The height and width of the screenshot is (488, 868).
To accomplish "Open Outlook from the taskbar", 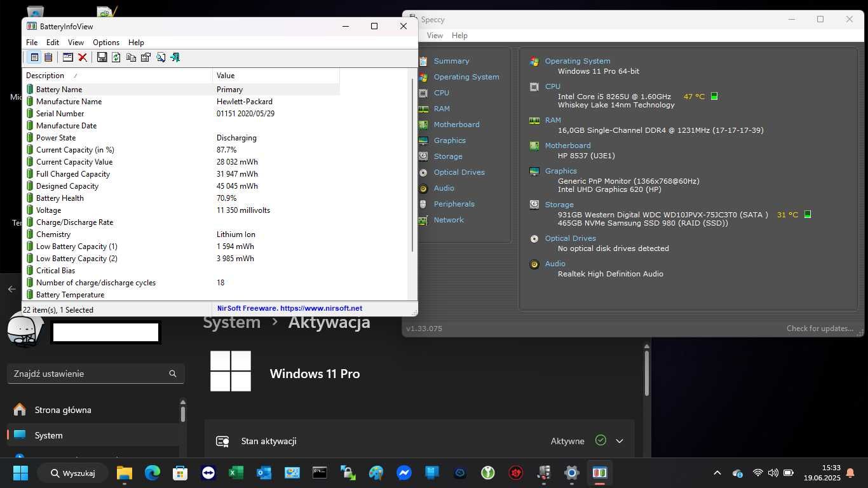I will 264,473.
